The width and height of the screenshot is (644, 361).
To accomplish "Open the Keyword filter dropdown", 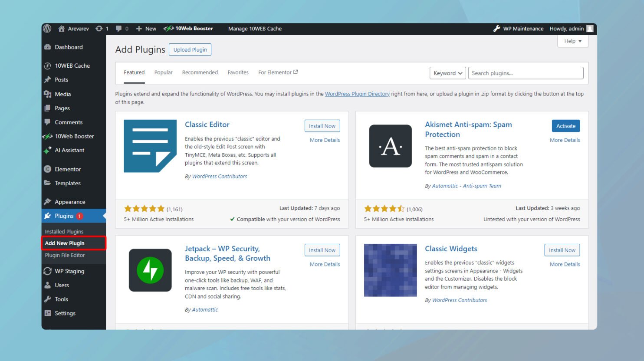I will click(x=447, y=73).
